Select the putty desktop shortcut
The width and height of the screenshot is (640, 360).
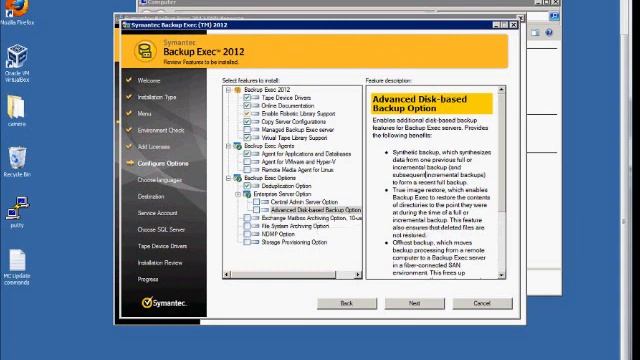(17, 212)
